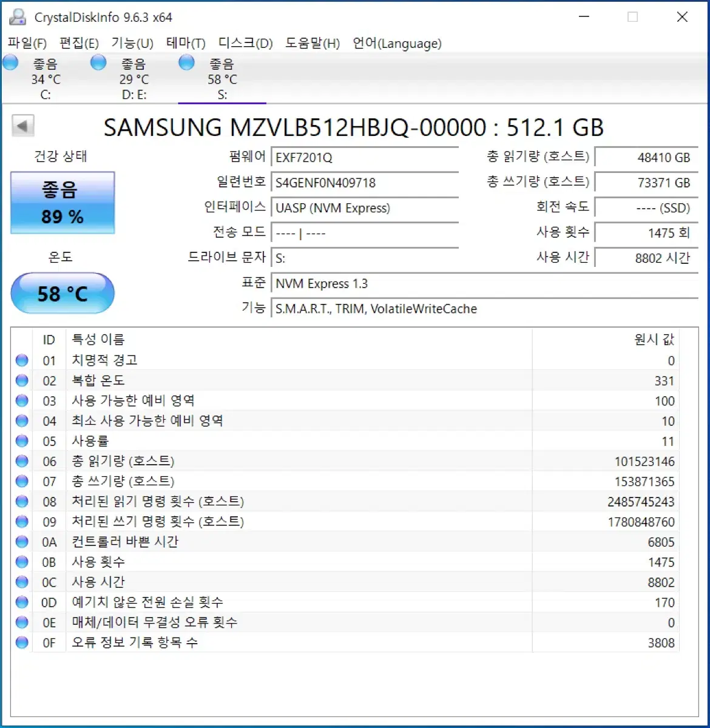Click the indicator next to 예기치 않은 전원 손실 횟수

tap(22, 602)
